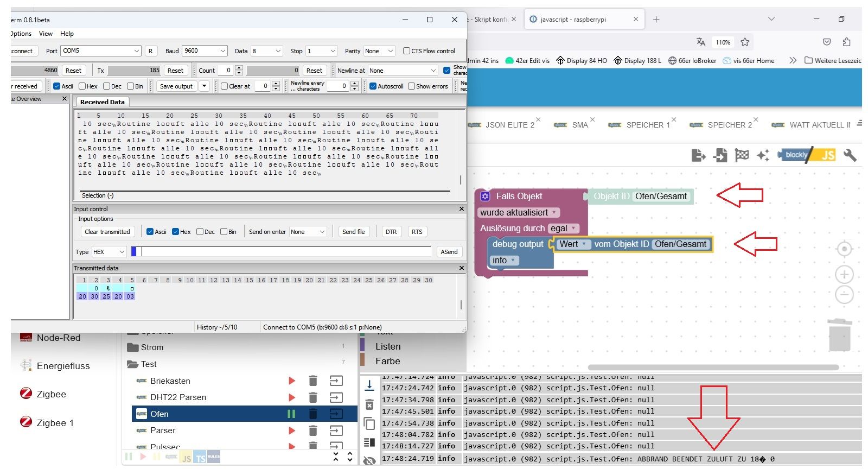Run the Briekasten script play icon
868x475 pixels.
click(x=292, y=381)
